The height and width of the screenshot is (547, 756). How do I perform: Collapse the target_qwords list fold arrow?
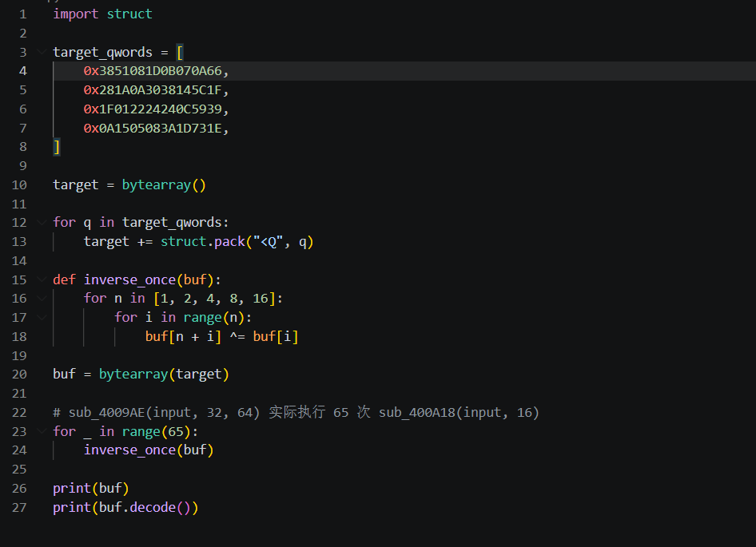pos(42,52)
